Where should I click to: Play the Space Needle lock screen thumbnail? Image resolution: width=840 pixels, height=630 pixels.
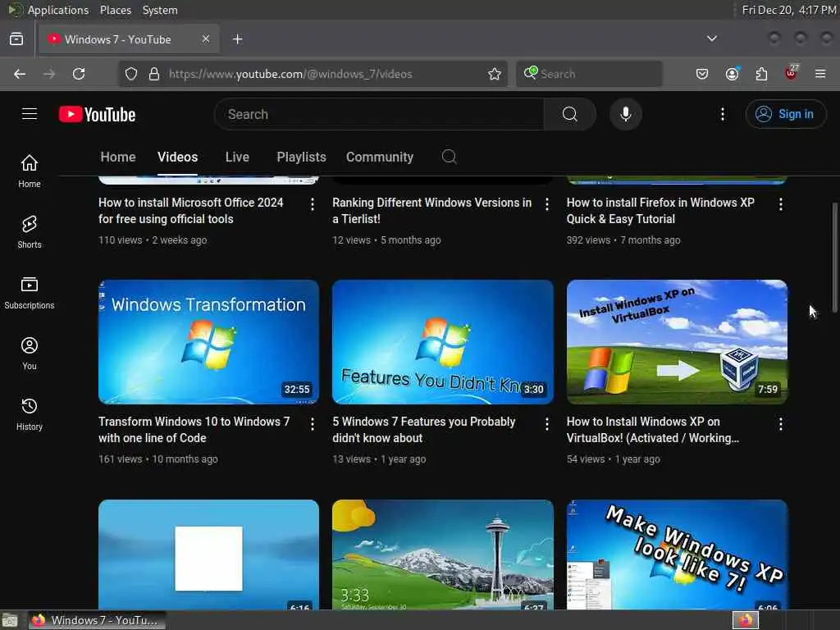[442, 555]
